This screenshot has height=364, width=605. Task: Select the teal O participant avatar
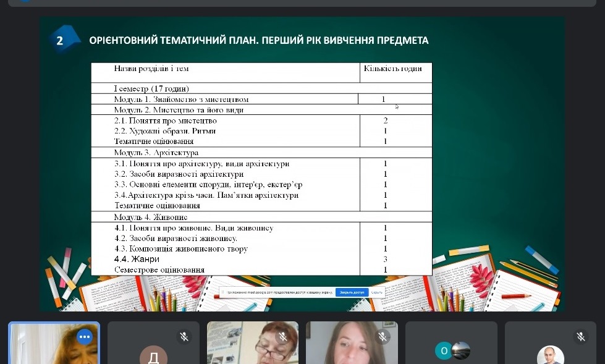pyautogui.click(x=444, y=351)
